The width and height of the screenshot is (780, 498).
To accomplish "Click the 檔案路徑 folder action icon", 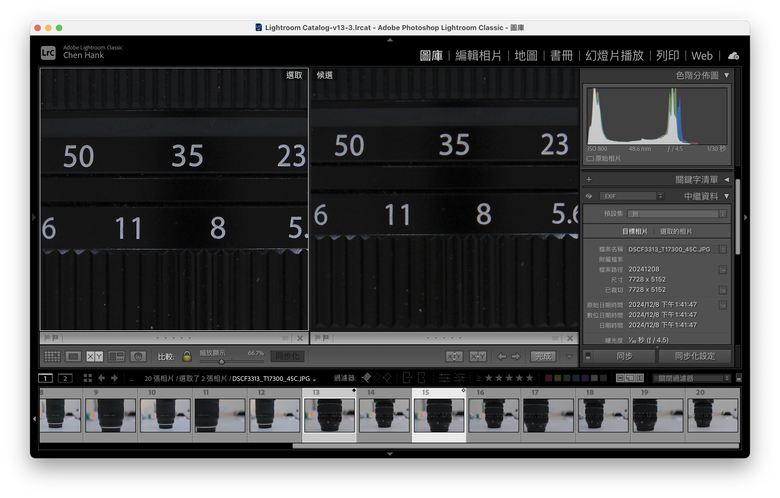I will coord(723,270).
